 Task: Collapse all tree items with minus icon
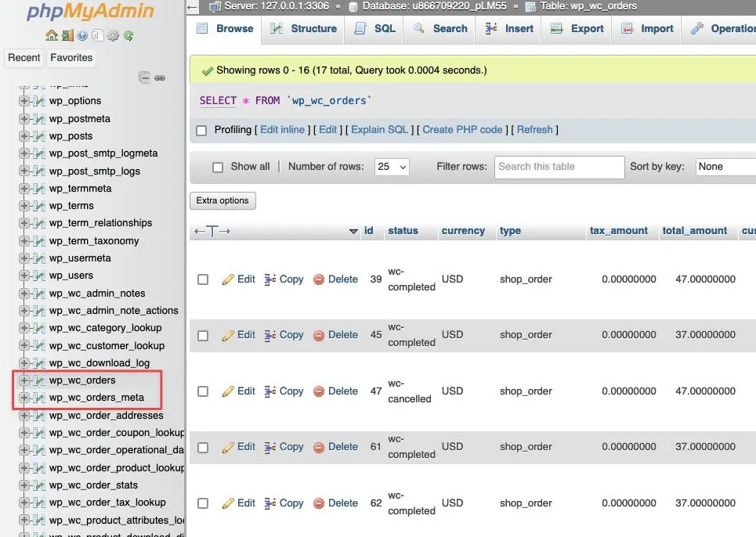point(145,77)
